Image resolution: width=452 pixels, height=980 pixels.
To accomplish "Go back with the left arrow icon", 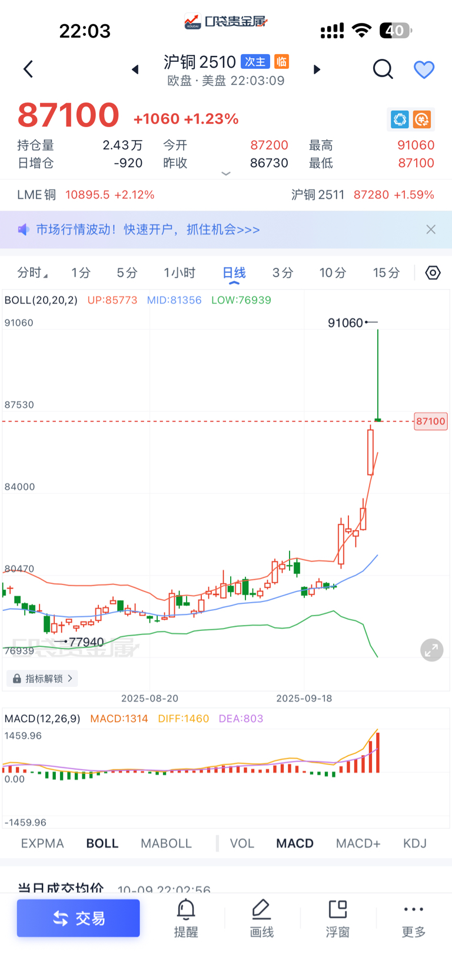I will click(28, 69).
